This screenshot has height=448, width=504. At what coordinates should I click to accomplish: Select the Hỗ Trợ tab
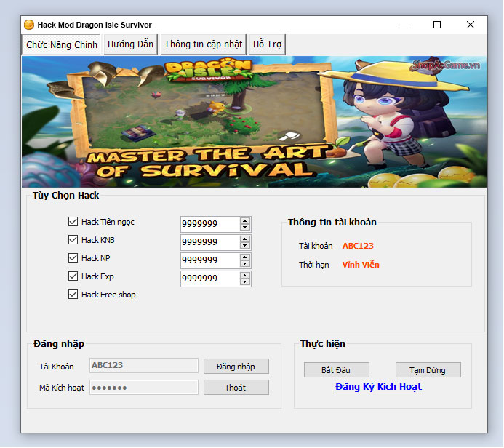click(267, 44)
